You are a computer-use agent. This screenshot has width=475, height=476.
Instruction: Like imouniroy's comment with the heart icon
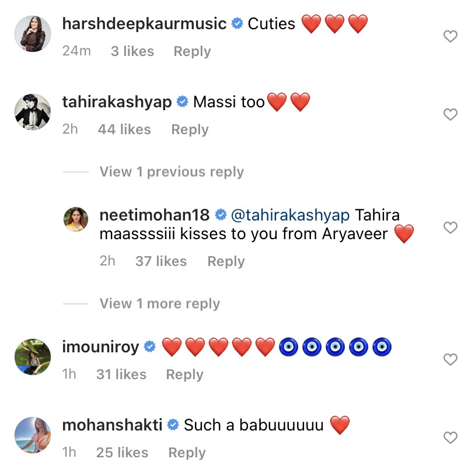(450, 360)
